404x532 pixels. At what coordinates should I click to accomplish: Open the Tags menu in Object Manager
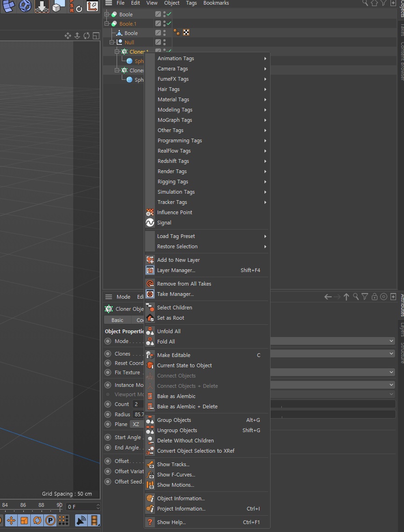[191, 3]
